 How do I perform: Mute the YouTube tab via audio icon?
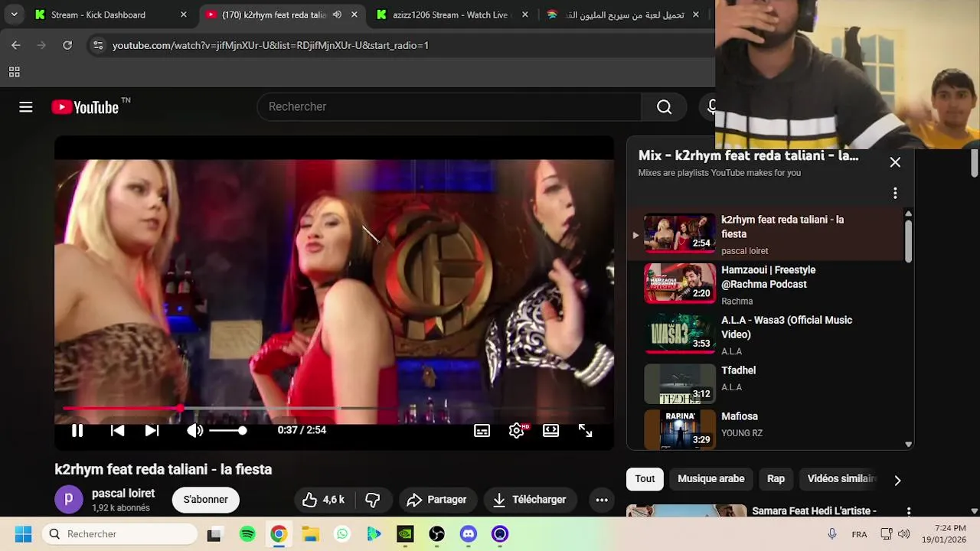(x=337, y=15)
